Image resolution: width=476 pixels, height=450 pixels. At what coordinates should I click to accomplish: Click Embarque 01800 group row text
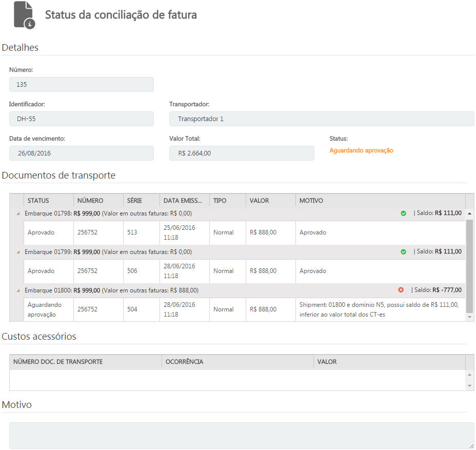click(111, 290)
